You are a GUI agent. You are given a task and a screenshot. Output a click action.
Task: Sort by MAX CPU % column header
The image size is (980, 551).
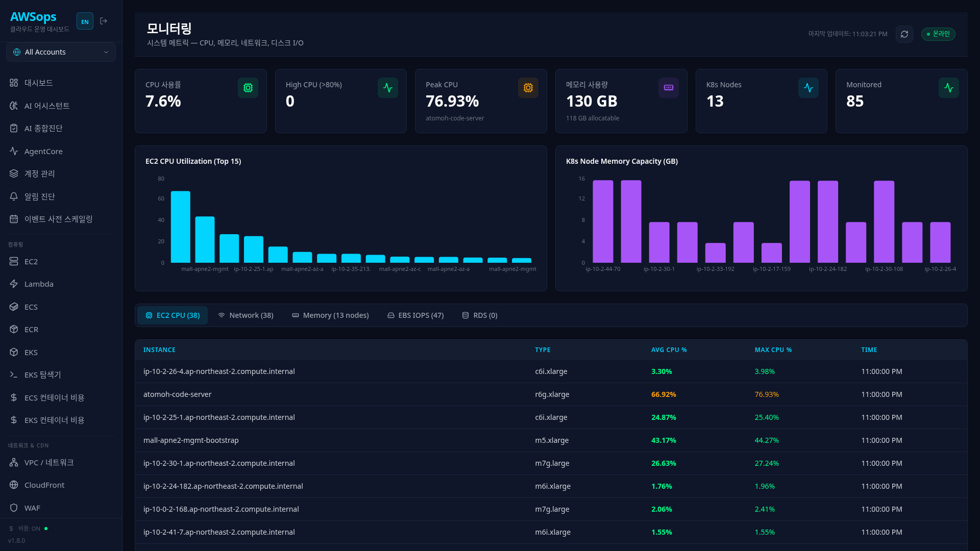tap(773, 350)
